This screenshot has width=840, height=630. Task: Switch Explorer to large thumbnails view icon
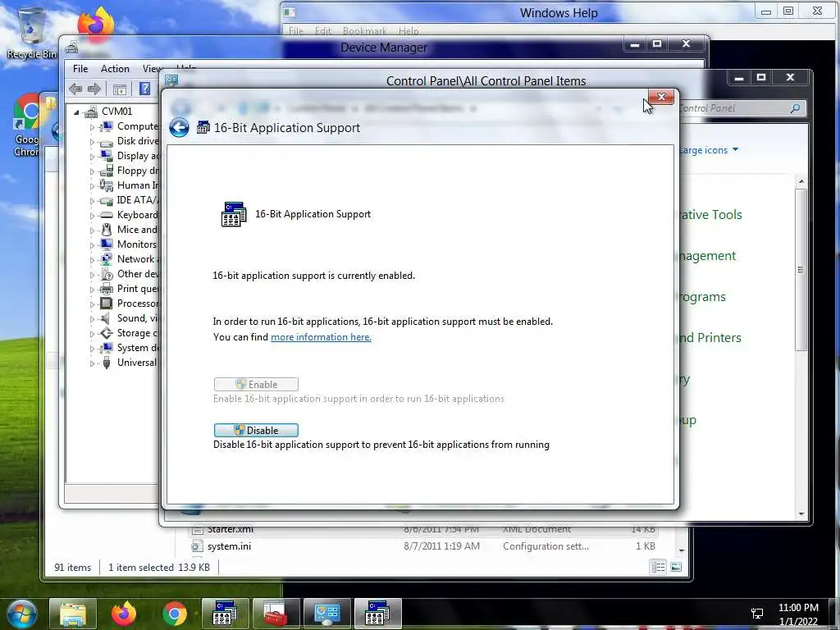tap(676, 567)
